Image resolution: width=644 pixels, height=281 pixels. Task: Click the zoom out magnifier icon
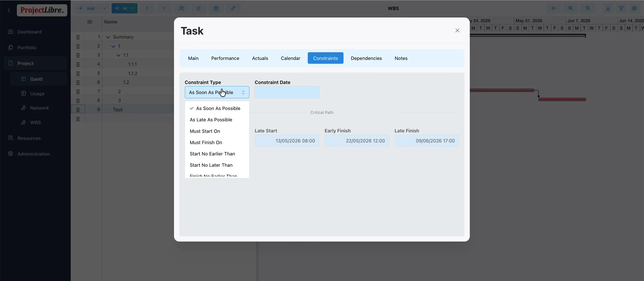(x=588, y=8)
